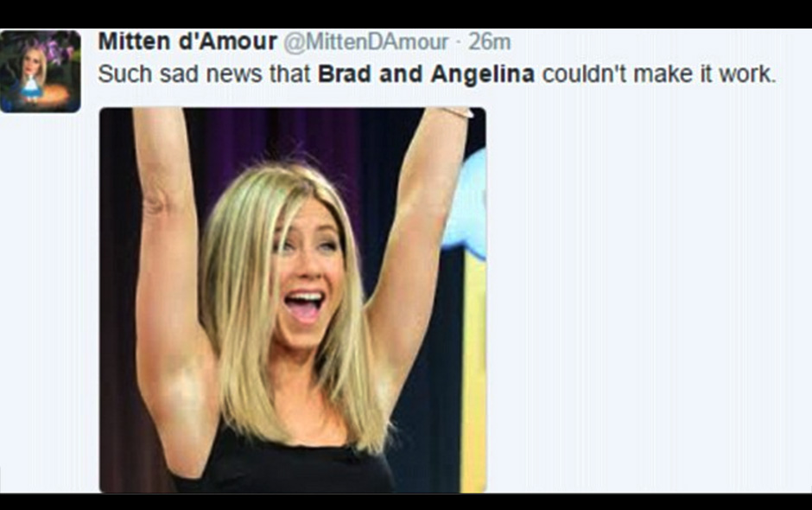Click the black bar above the tweet
812x510 pixels.
tap(406, 14)
